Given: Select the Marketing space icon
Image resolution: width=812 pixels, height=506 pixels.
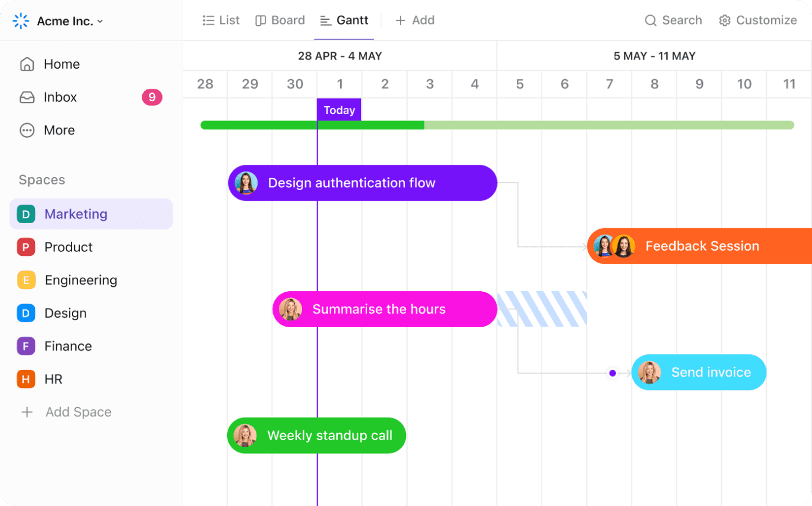Looking at the screenshot, I should (x=26, y=214).
